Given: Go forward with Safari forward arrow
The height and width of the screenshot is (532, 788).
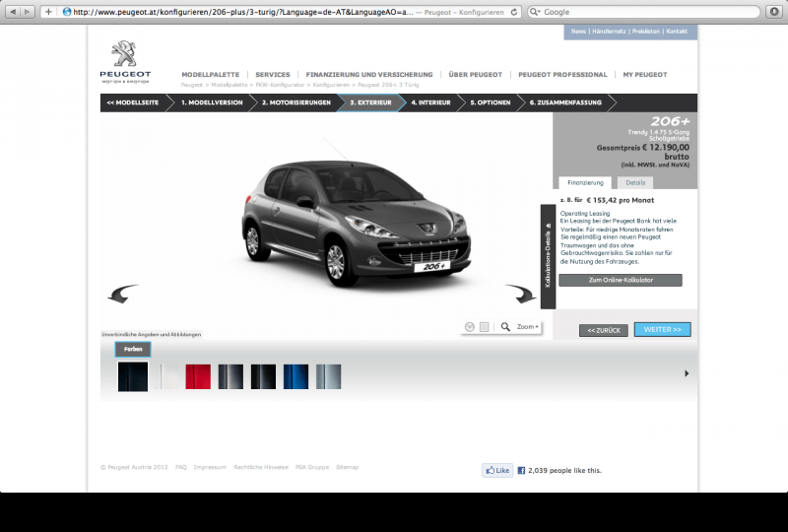Looking at the screenshot, I should 28,12.
